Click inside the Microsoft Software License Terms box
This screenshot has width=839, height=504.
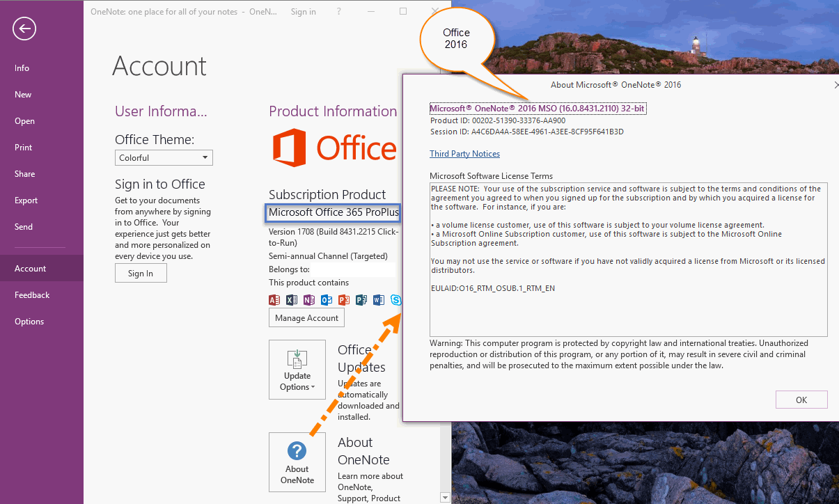pyautogui.click(x=629, y=260)
